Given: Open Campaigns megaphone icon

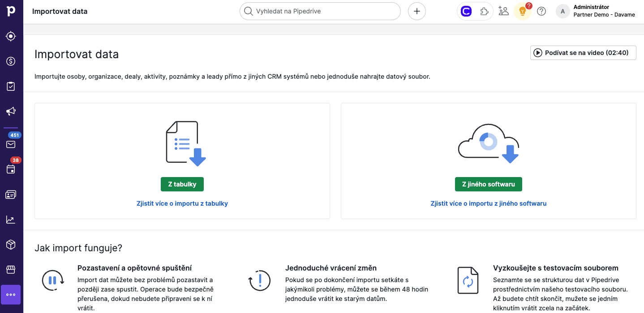Looking at the screenshot, I should tap(11, 111).
